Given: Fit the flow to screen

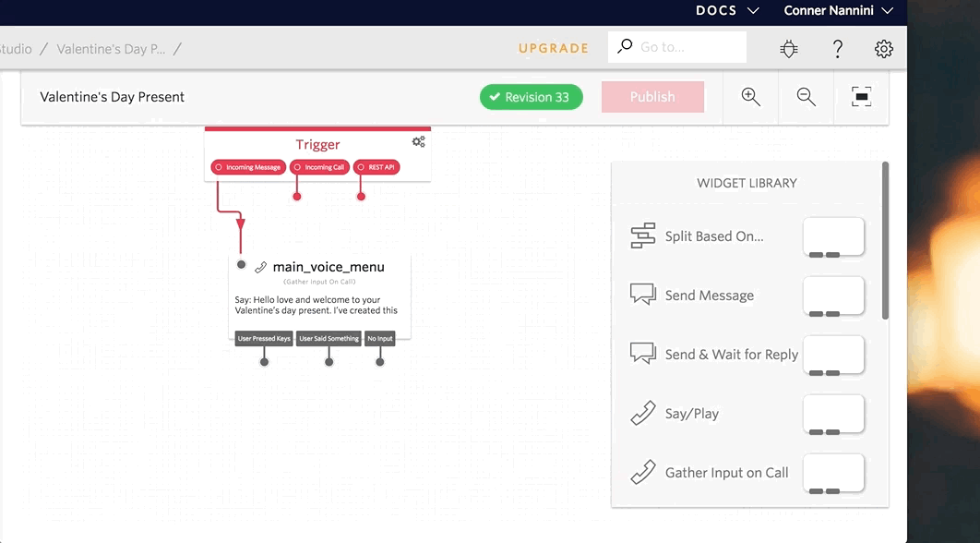Looking at the screenshot, I should click(861, 97).
